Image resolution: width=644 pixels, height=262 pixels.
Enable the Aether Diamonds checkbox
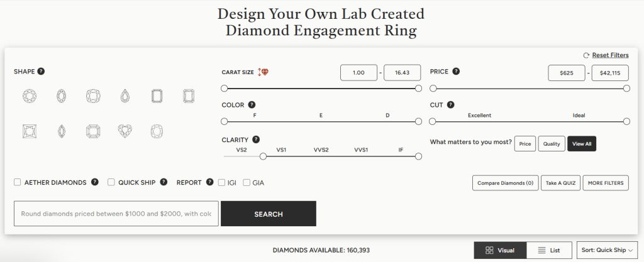(18, 183)
